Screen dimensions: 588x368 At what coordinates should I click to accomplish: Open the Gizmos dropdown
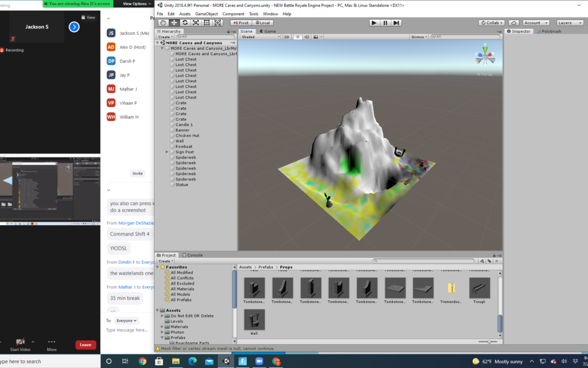tap(419, 37)
